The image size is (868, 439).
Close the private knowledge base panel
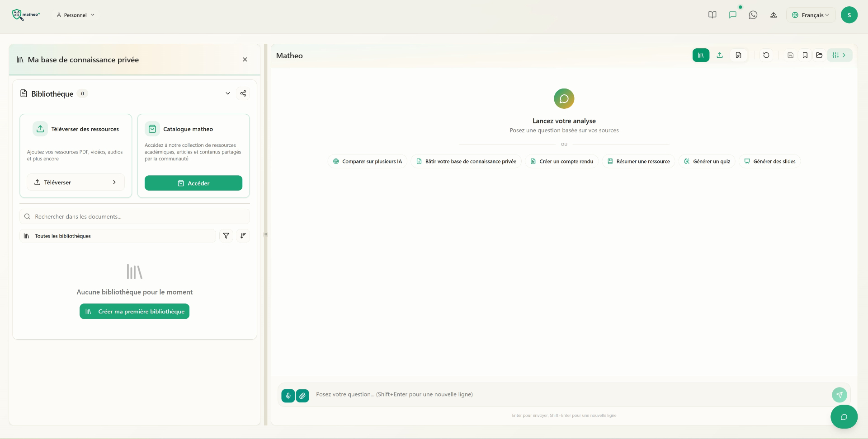tap(245, 60)
